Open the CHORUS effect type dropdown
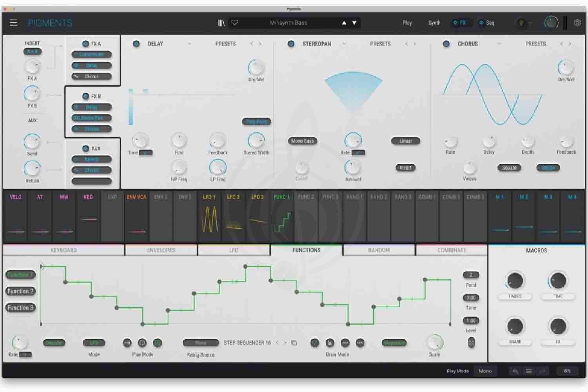This screenshot has width=588, height=392. point(499,44)
